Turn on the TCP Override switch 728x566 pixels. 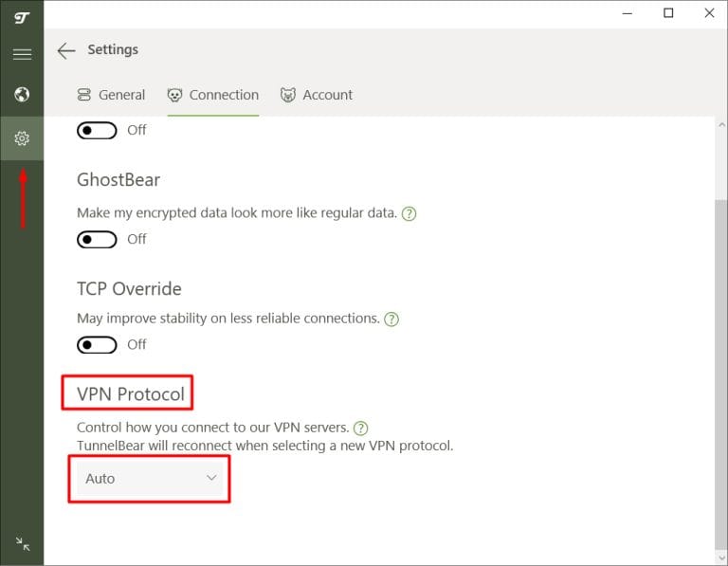coord(97,344)
